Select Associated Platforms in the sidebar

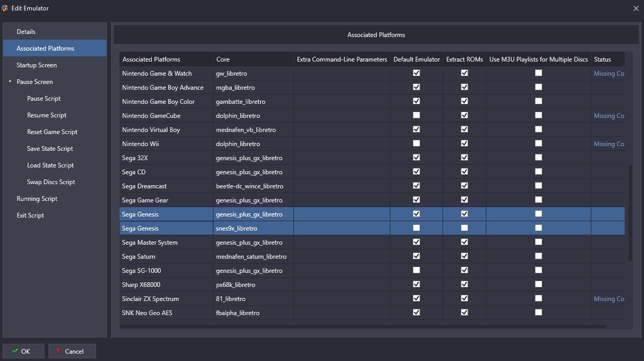[55, 49]
